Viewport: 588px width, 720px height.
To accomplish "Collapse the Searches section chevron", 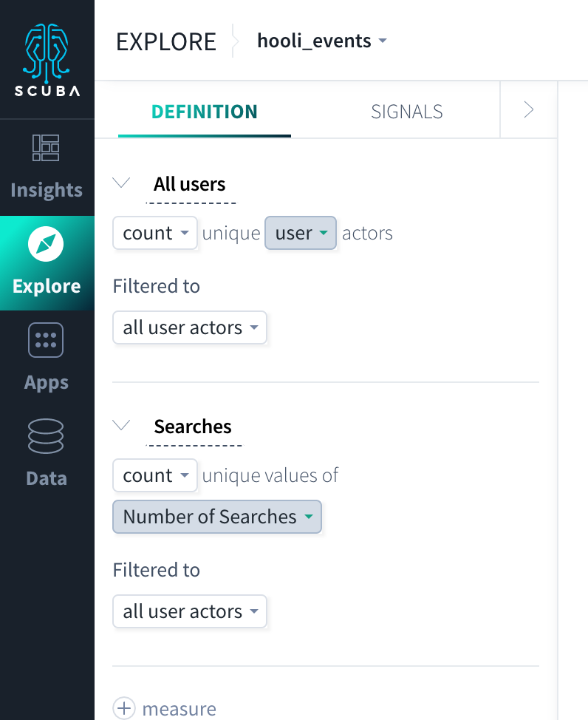I will (x=122, y=425).
